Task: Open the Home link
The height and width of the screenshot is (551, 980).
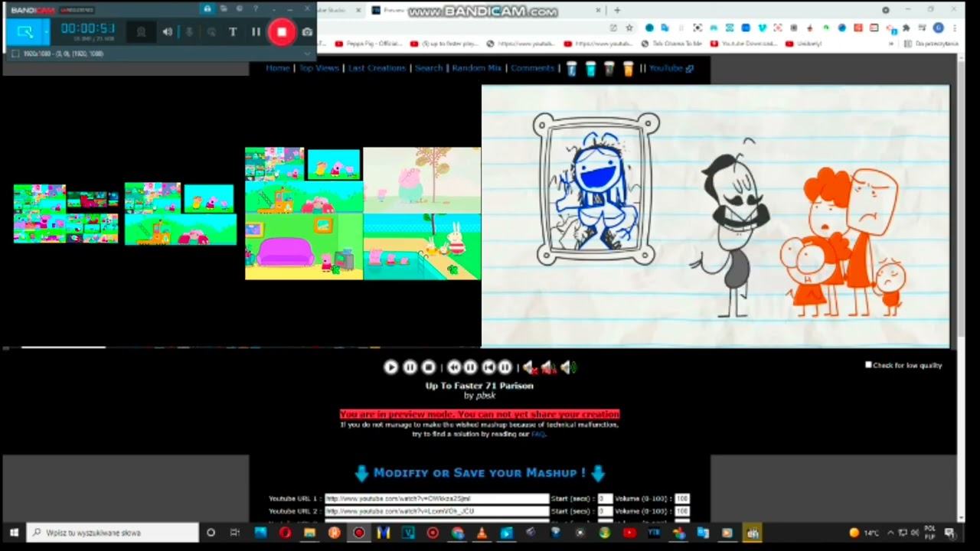Action: [278, 68]
